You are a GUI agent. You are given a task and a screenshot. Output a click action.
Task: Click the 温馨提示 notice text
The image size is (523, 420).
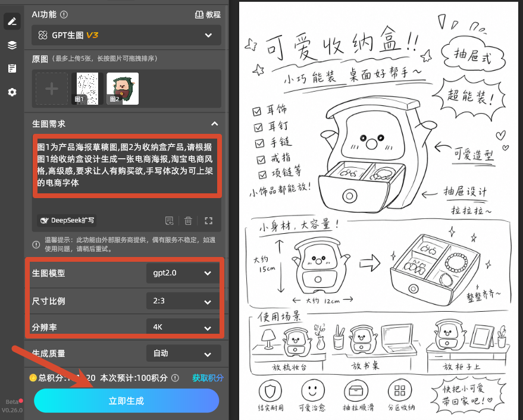click(130, 244)
